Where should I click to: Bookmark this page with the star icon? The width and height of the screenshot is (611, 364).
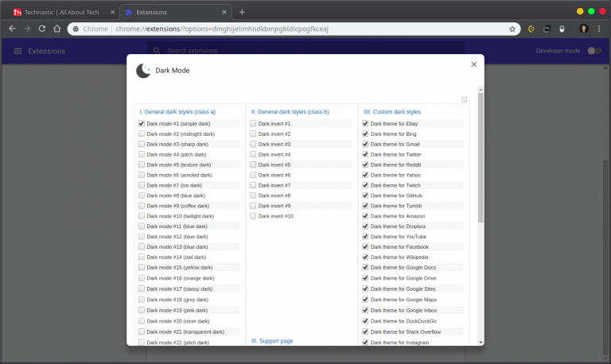[512, 29]
